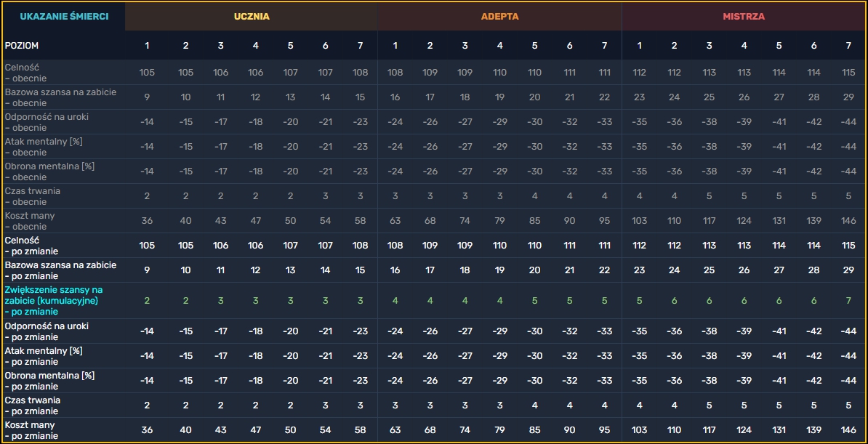The width and height of the screenshot is (868, 444).
Task: Click 'Bazowa szansa na zabicie – po zmianie' label
Action: tap(60, 270)
